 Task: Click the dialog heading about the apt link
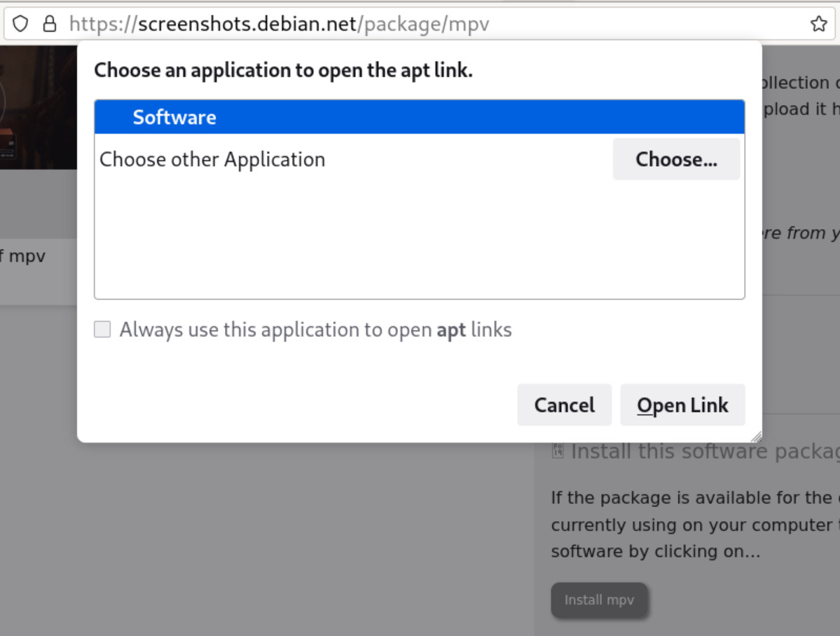(x=284, y=70)
